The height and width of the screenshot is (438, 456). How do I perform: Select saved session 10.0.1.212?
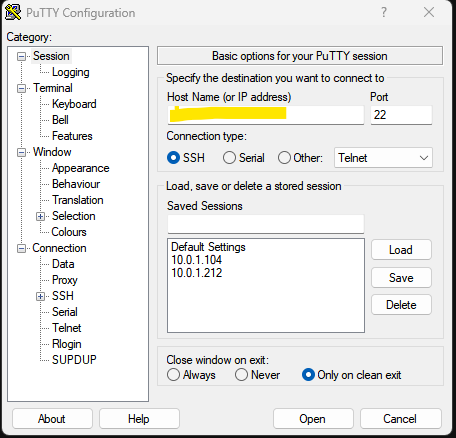click(196, 273)
